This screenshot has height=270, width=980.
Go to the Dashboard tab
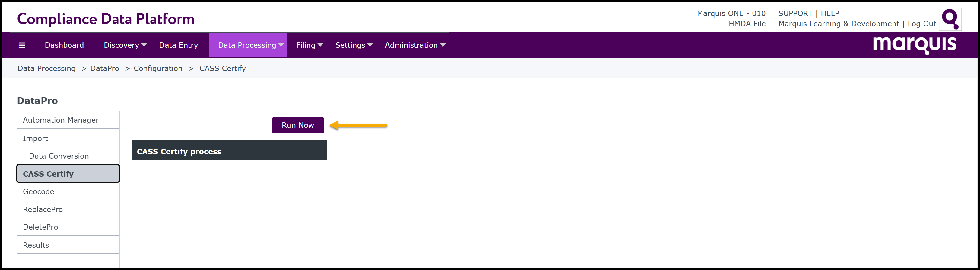(x=64, y=45)
